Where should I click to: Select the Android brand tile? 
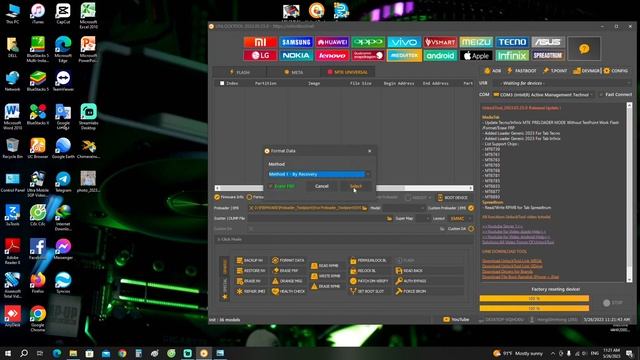(440, 55)
